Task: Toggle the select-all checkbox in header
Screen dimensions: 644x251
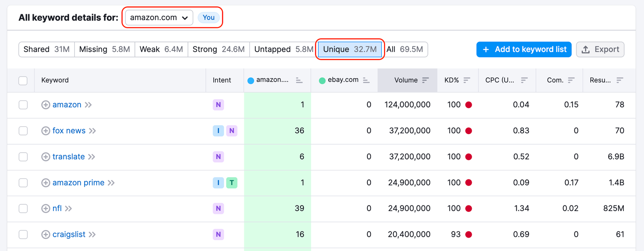Action: [23, 81]
